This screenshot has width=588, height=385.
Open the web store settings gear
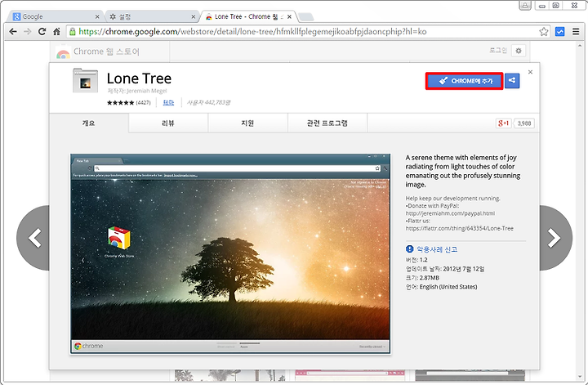point(519,51)
